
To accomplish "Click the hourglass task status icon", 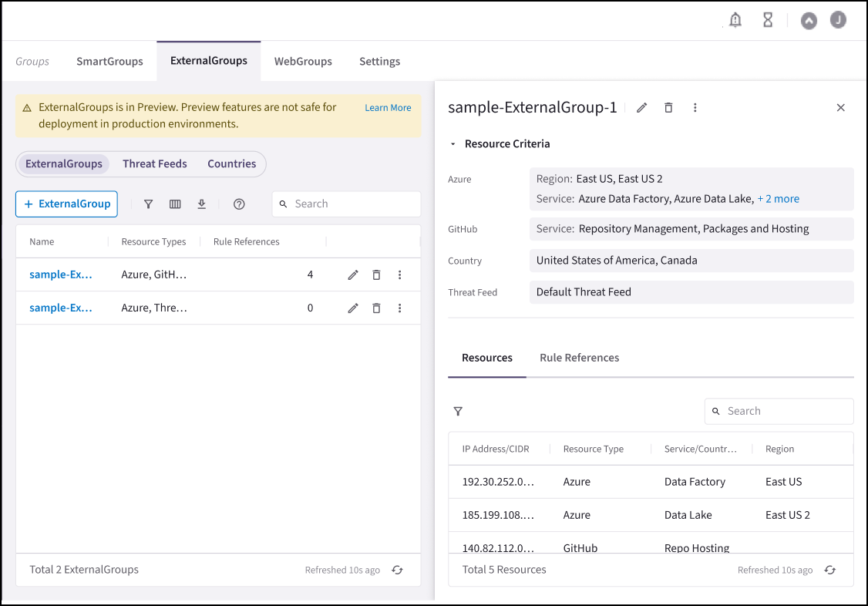I will tap(768, 21).
